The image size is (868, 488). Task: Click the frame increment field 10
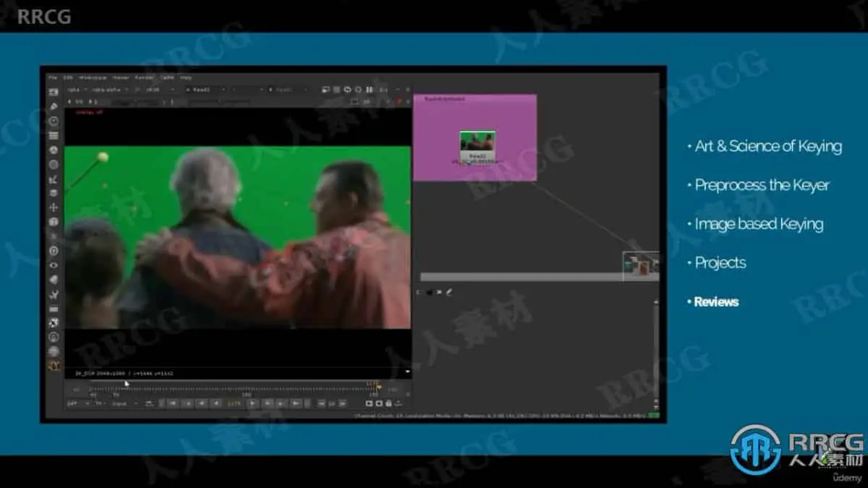[331, 403]
